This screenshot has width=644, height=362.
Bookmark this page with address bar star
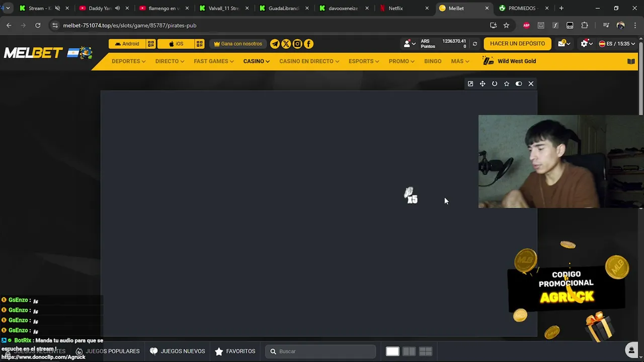[506, 25]
